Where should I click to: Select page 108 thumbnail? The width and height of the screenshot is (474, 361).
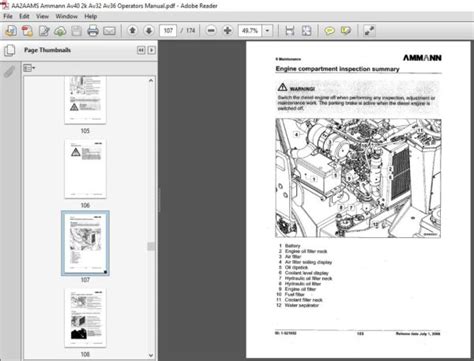click(x=85, y=318)
